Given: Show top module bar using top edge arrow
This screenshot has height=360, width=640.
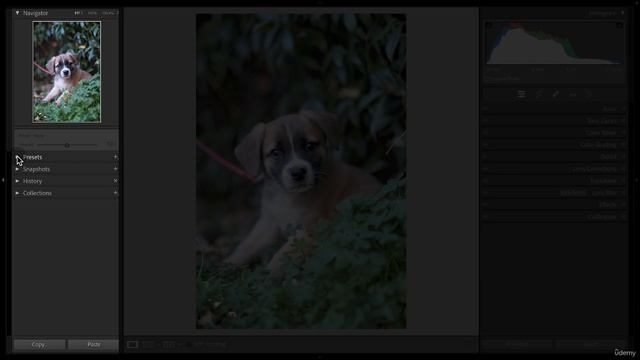Looking at the screenshot, I should (320, 2).
